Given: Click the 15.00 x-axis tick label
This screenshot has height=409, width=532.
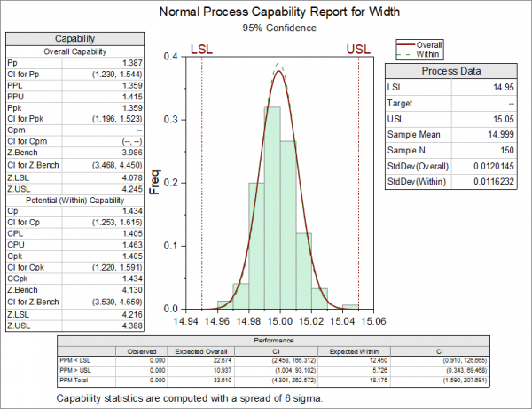Looking at the screenshot, I should (280, 321).
